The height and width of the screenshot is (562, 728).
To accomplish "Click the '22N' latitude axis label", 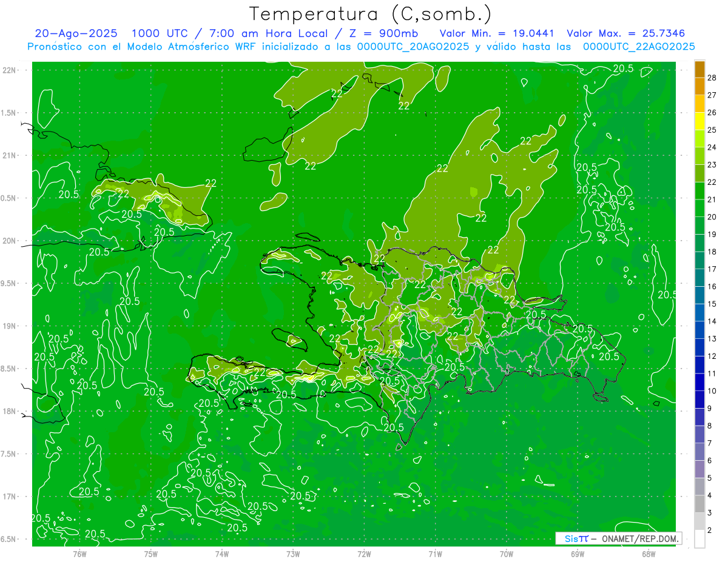I will point(10,70).
